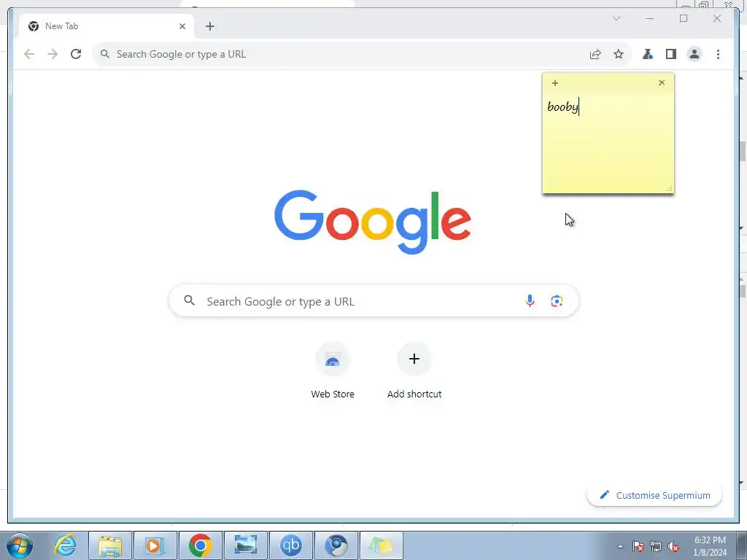Click the muted volume tray icon
This screenshot has height=560, width=747.
tap(673, 546)
